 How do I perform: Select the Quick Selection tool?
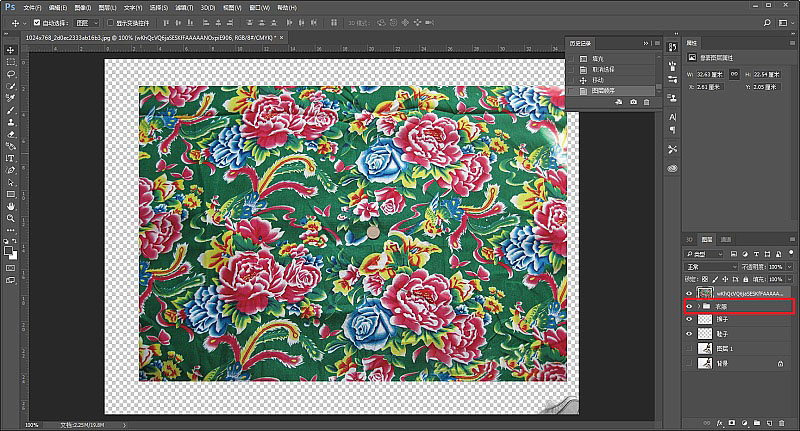[10, 86]
